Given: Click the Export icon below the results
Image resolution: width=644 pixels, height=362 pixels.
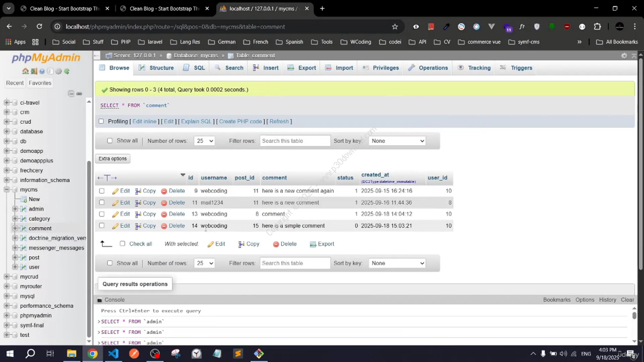Looking at the screenshot, I should tap(313, 244).
